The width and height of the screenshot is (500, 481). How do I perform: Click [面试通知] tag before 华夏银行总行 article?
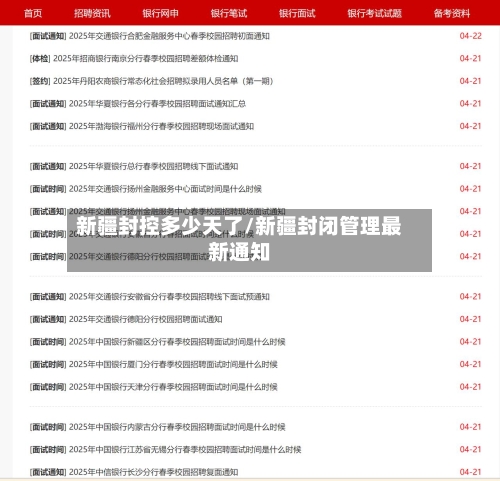[x=48, y=166]
